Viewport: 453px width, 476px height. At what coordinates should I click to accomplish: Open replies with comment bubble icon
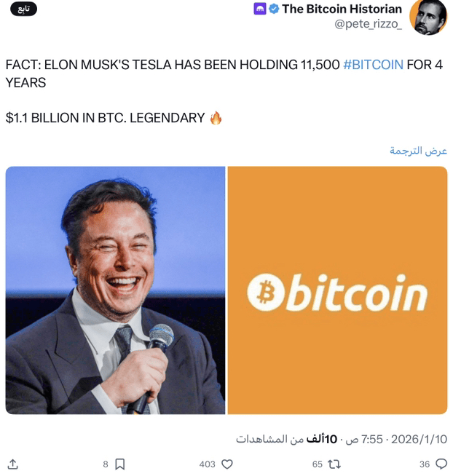pyautogui.click(x=441, y=464)
